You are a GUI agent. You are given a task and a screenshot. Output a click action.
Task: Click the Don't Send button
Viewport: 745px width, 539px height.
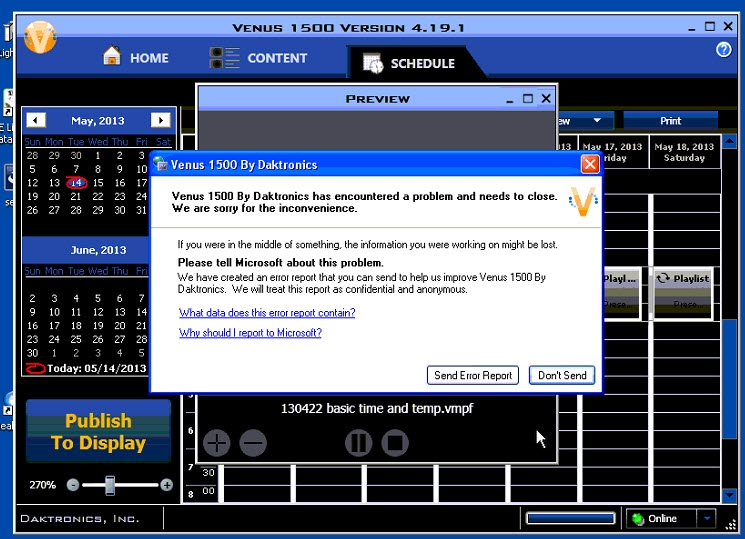click(562, 375)
